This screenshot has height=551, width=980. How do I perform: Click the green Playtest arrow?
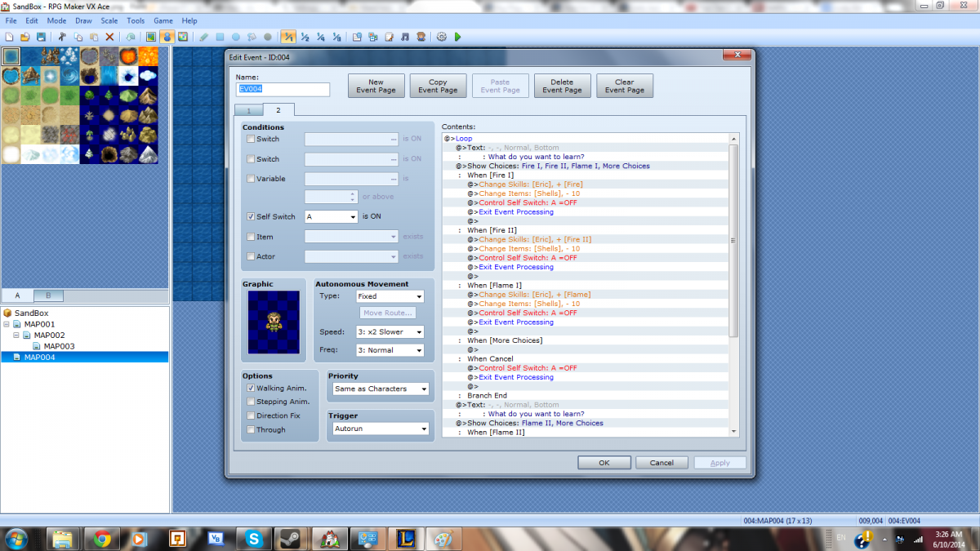coord(457,37)
